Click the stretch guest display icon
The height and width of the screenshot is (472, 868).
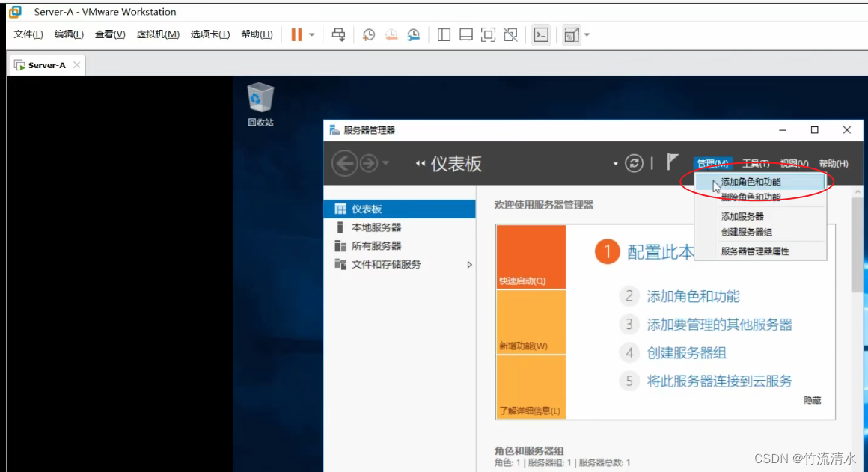[571, 35]
